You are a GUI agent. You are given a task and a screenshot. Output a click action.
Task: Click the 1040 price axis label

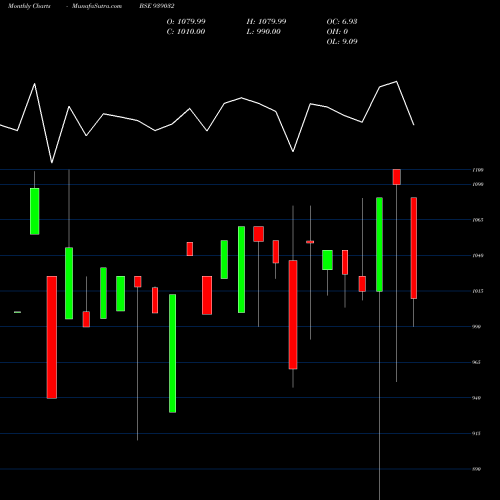pos(478,256)
